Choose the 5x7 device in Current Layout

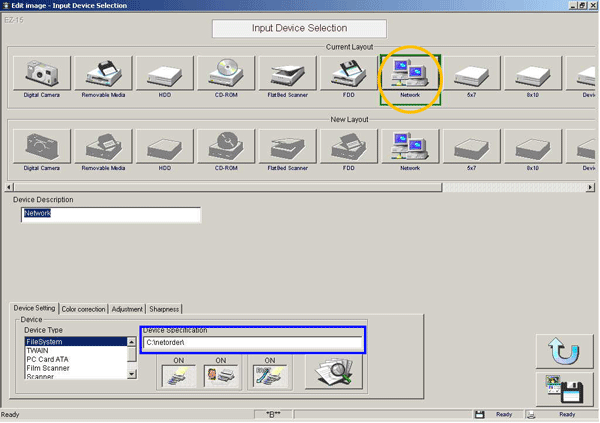point(471,77)
